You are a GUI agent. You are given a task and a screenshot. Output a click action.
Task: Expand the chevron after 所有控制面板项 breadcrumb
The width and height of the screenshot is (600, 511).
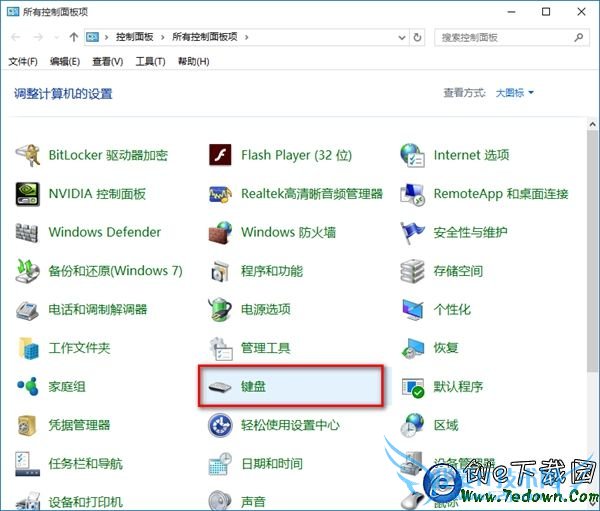pos(247,38)
